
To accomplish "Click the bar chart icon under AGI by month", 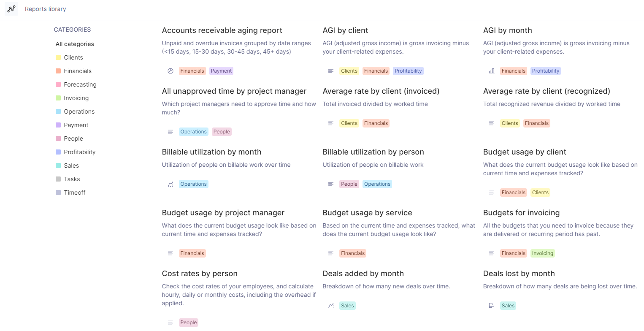I will tap(492, 71).
